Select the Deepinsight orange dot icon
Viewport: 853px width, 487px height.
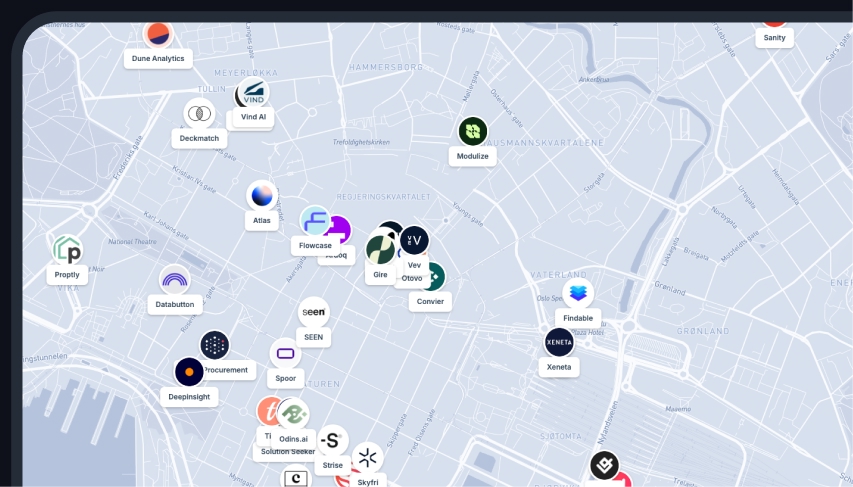click(189, 372)
